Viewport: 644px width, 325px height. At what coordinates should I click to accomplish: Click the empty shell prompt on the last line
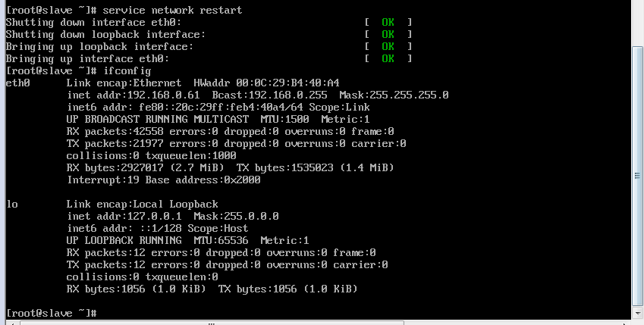pyautogui.click(x=52, y=313)
